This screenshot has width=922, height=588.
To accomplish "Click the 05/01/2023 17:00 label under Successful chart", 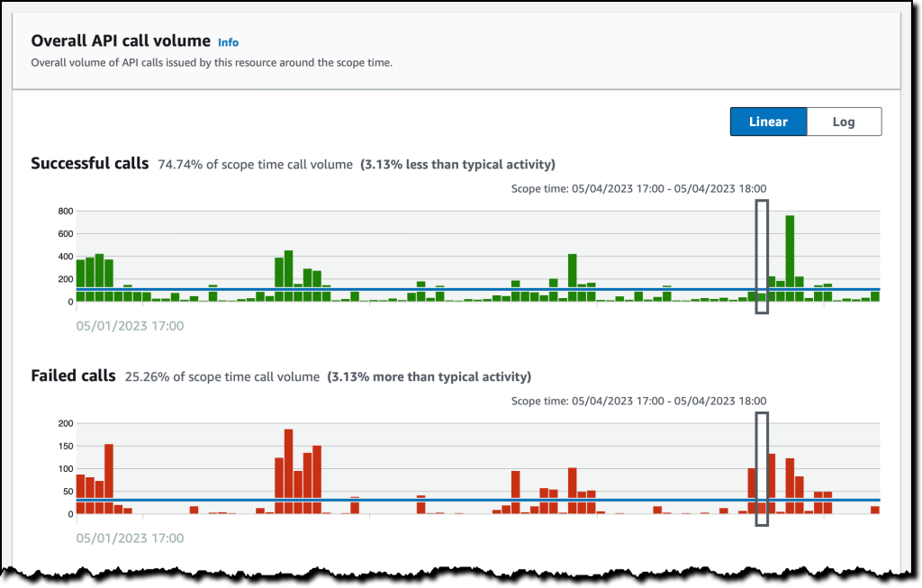I will pyautogui.click(x=130, y=326).
